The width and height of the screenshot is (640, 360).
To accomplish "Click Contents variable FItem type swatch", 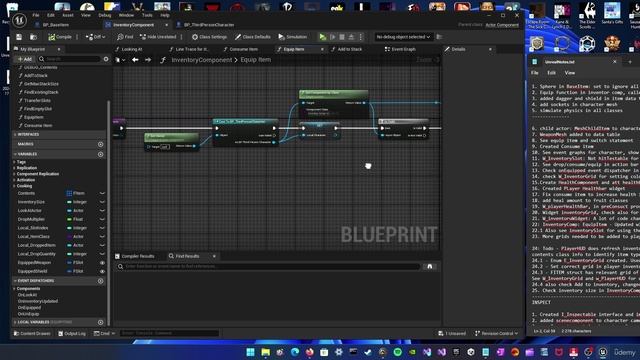I will [69, 193].
